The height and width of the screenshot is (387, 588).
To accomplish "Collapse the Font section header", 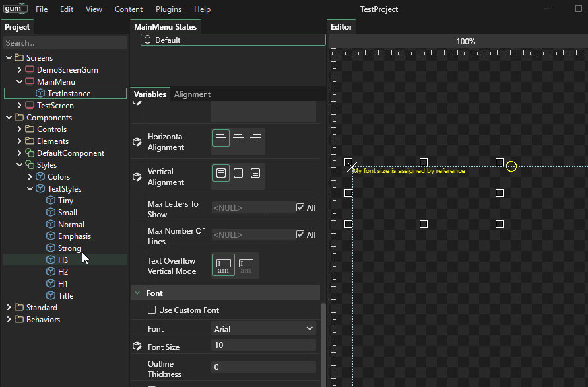I will (137, 293).
